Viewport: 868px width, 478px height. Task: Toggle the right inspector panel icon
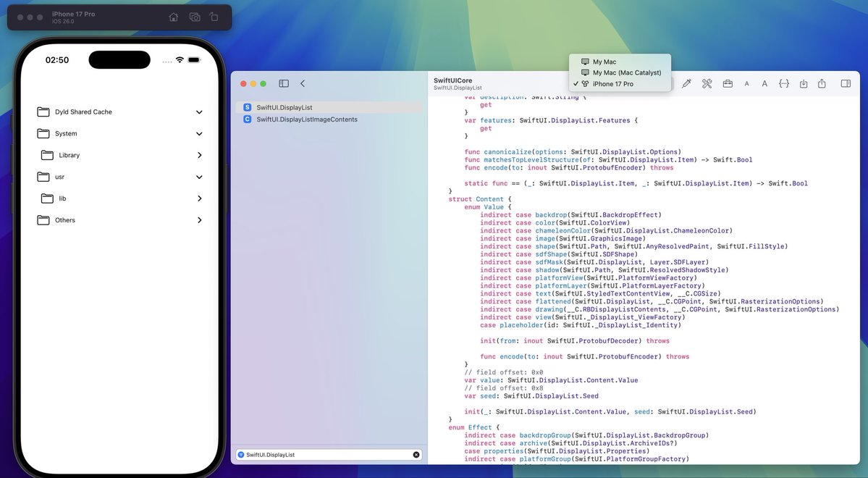point(846,83)
